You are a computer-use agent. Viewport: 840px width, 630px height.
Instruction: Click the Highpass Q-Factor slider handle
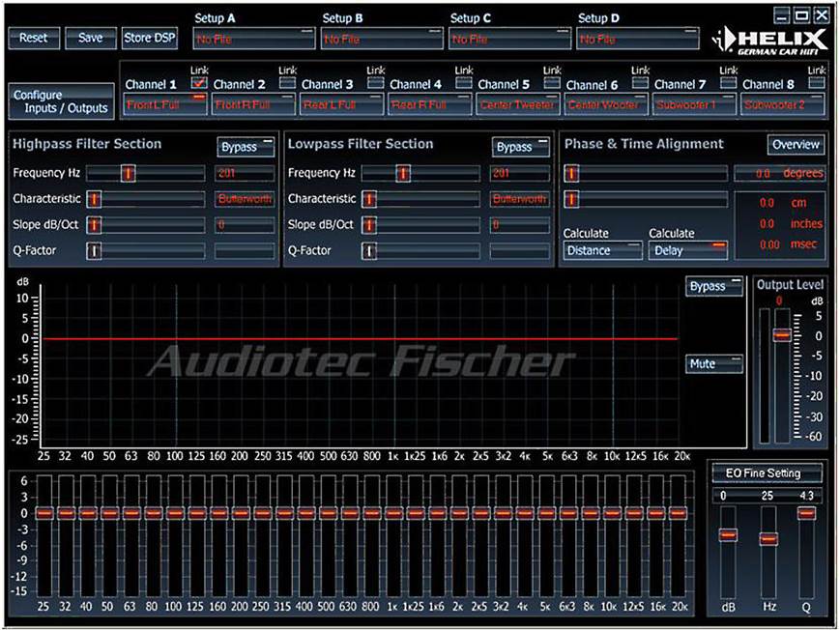tap(94, 250)
